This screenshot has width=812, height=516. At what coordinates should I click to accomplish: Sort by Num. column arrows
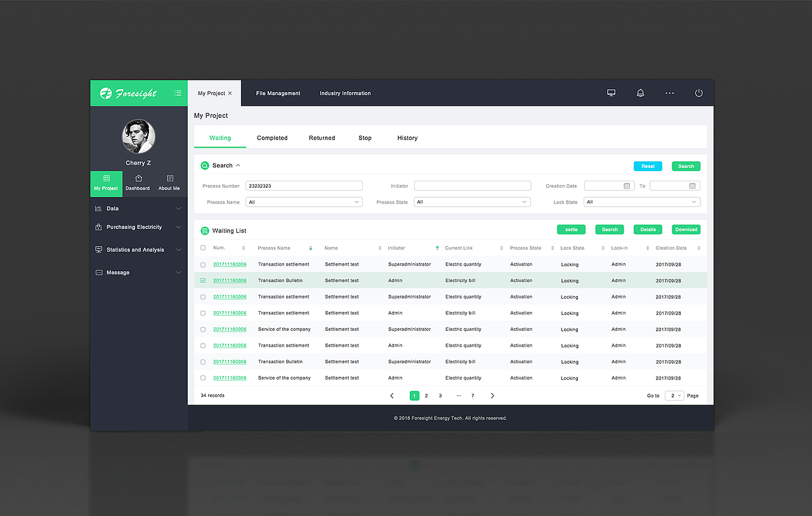[x=244, y=248]
